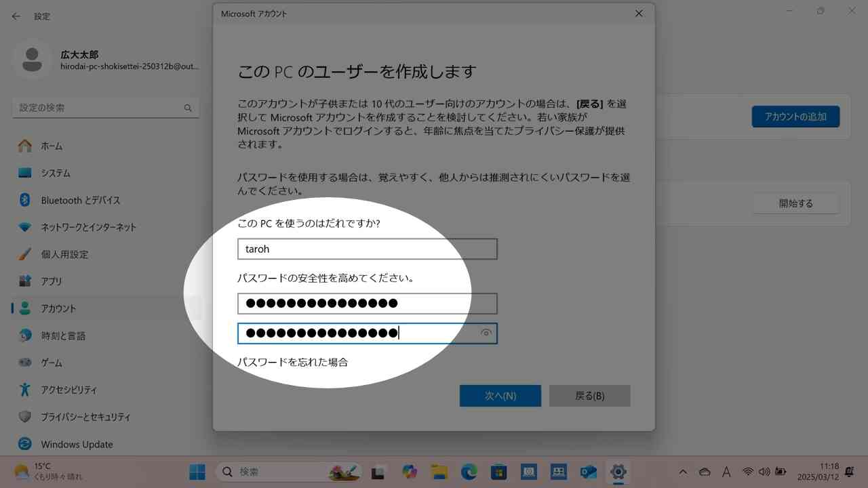This screenshot has width=868, height=488.
Task: Click the 広大太郎 profile avatar
Action: click(x=32, y=60)
